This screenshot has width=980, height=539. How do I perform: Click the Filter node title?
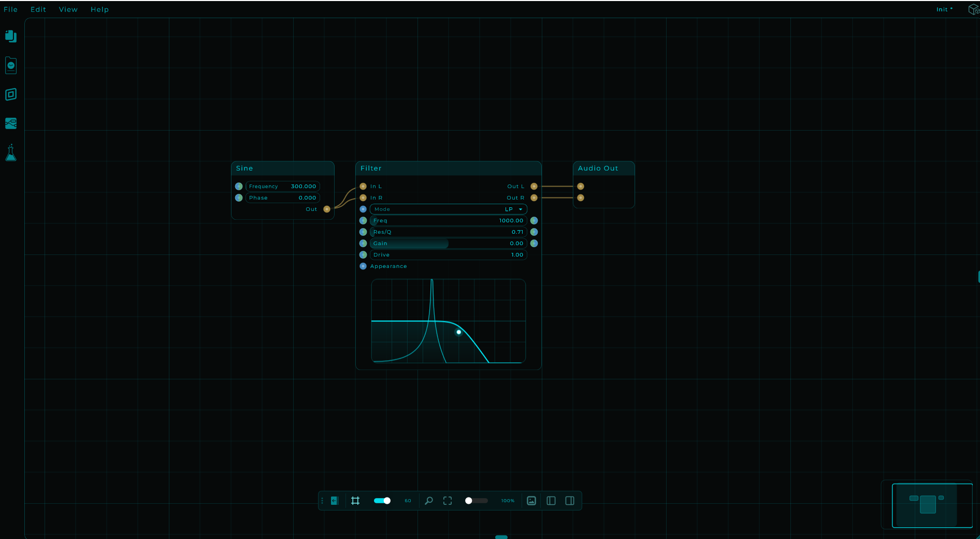click(x=371, y=168)
